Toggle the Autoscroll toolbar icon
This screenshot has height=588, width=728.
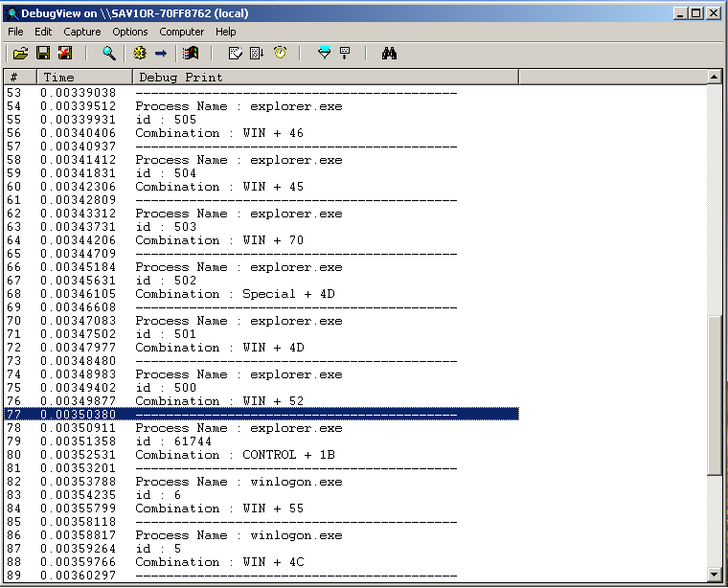[257, 54]
